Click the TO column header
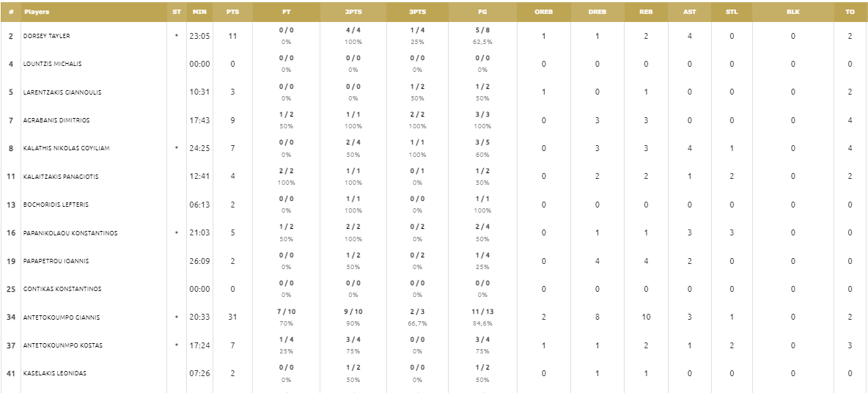 [x=850, y=12]
